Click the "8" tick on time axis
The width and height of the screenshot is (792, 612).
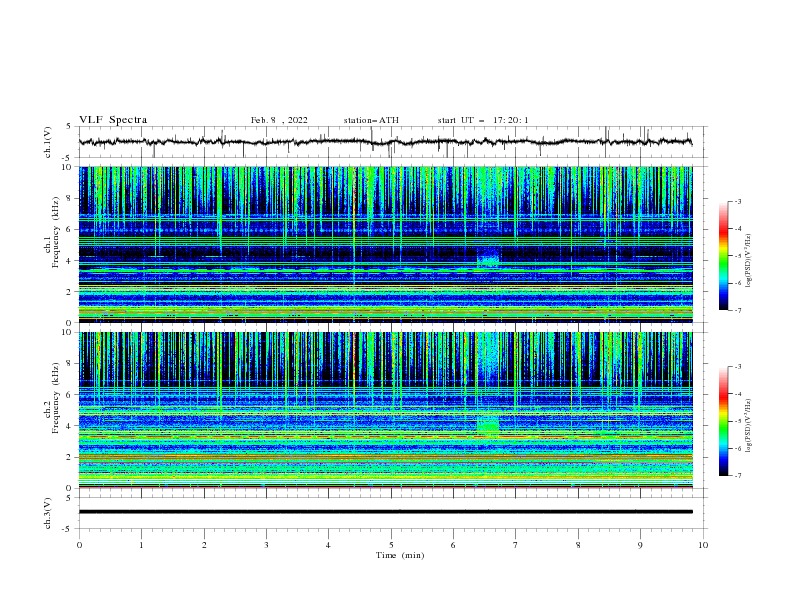[x=578, y=545]
